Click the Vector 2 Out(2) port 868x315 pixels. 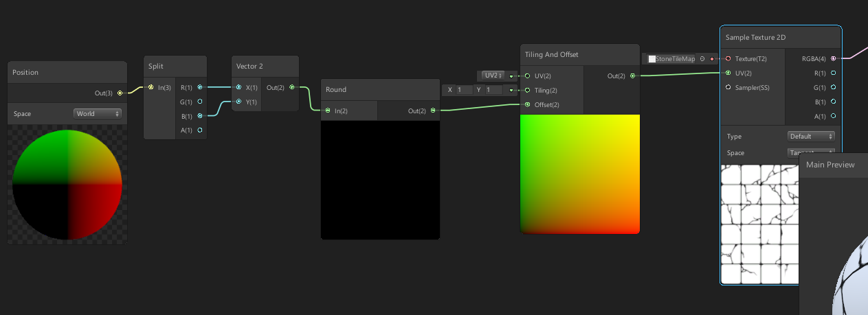[292, 87]
